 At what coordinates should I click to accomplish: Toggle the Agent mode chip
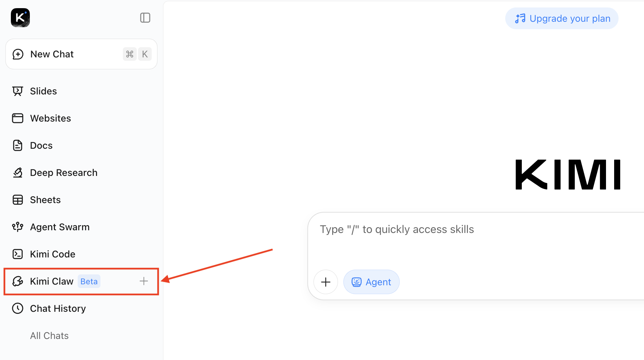371,282
